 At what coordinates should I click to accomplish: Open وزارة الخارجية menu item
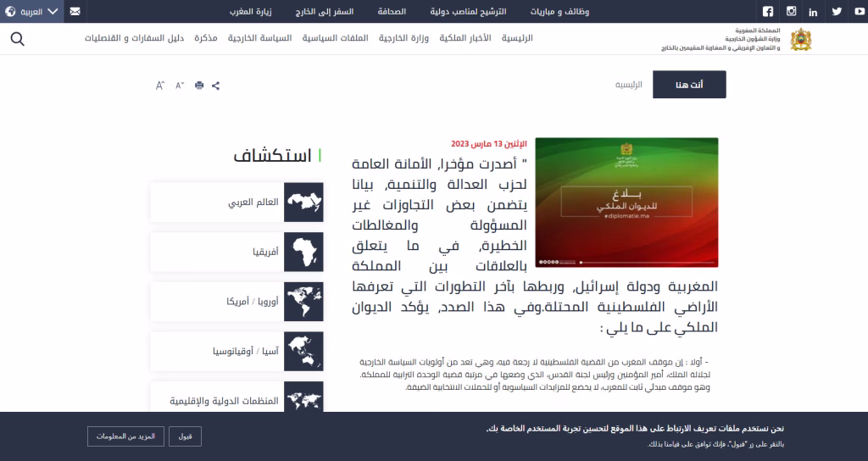point(403,38)
